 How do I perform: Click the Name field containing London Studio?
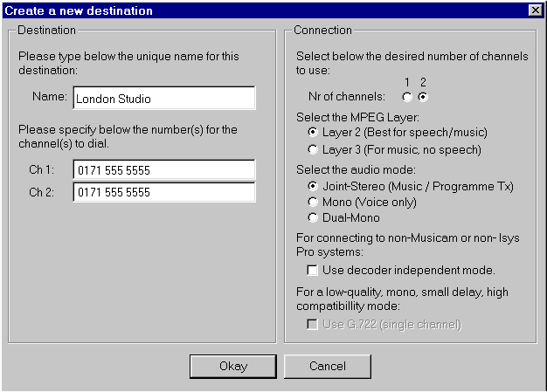tap(163, 99)
